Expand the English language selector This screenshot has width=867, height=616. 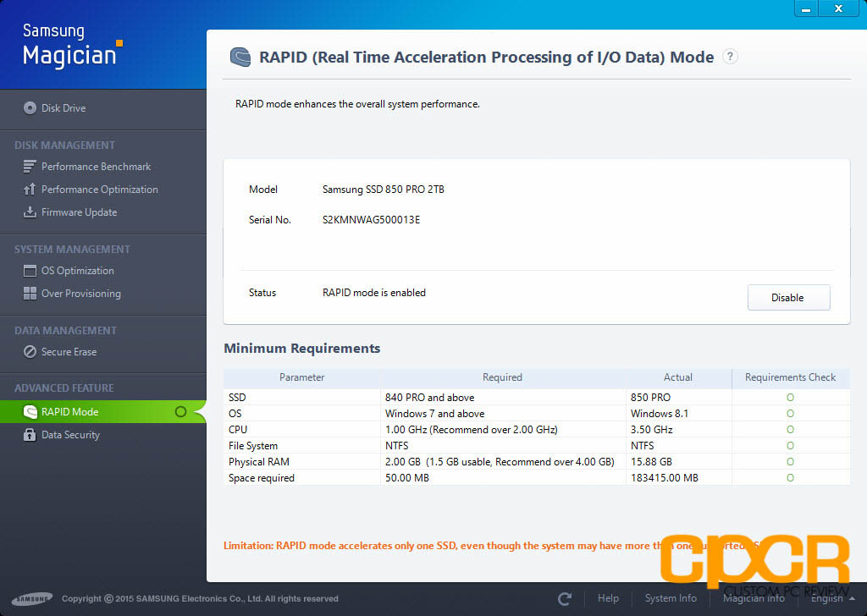click(832, 598)
